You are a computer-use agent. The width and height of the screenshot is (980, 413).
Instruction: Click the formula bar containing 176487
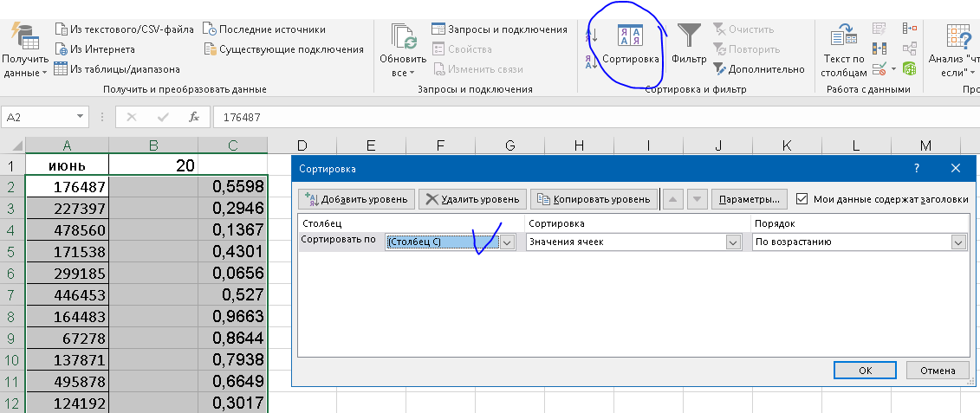pos(596,117)
